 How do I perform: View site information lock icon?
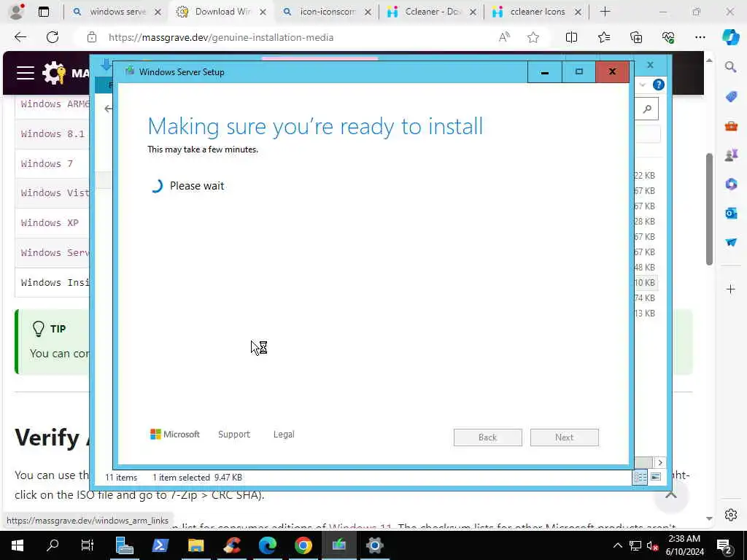pyautogui.click(x=92, y=37)
